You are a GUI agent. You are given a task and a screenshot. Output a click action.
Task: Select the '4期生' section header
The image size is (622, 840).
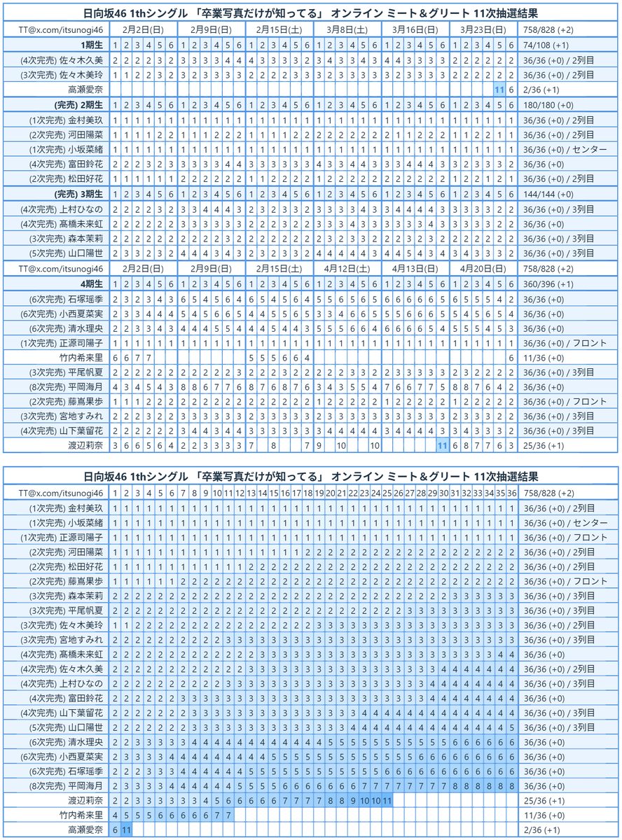(92, 283)
